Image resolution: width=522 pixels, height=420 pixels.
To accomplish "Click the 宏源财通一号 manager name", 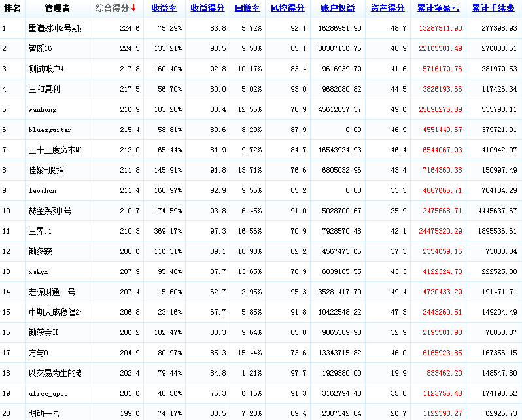I will (52, 292).
